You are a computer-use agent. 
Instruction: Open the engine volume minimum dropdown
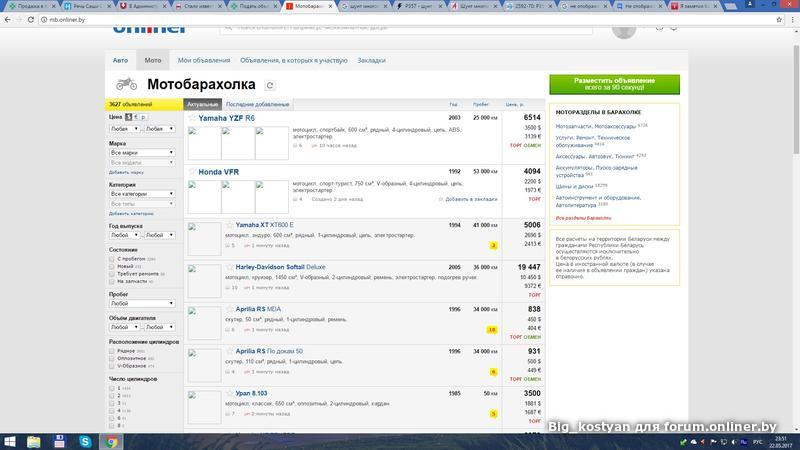point(124,327)
